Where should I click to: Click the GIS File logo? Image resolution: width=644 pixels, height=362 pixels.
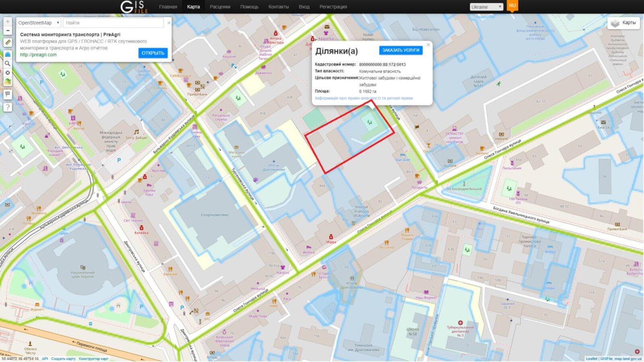point(134,7)
